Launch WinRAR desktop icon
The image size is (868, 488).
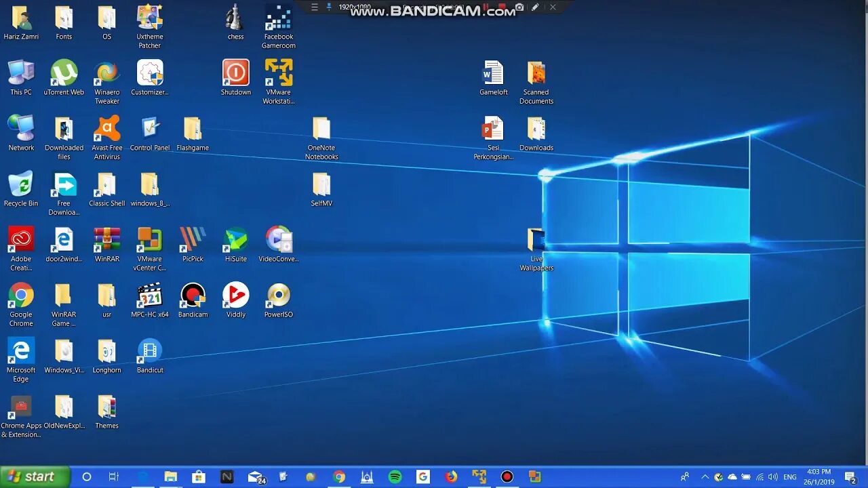pyautogui.click(x=107, y=245)
